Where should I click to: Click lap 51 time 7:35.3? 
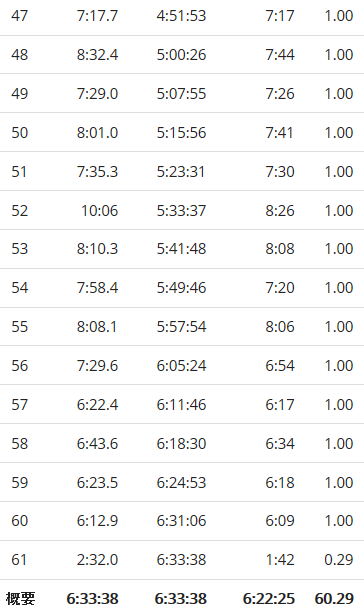point(97,172)
